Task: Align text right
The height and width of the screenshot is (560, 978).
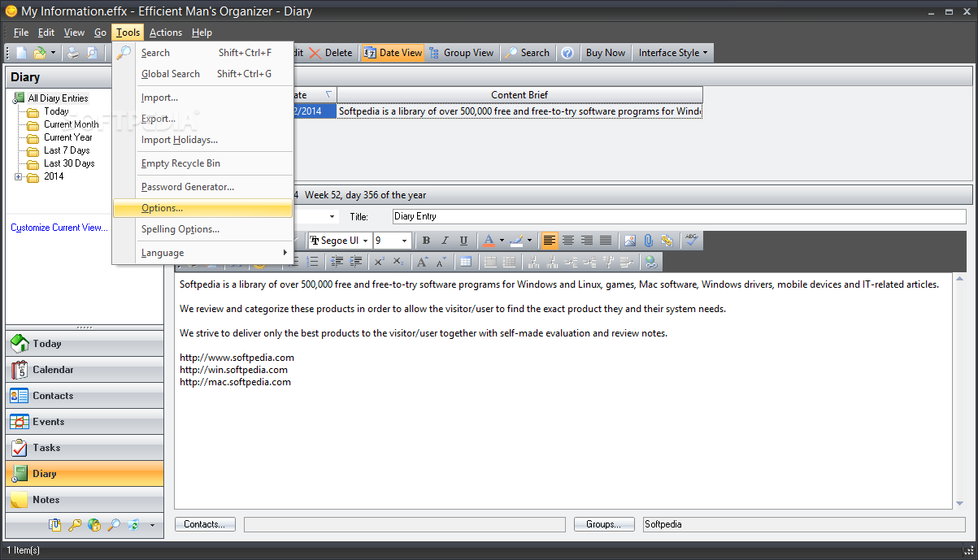Action: click(587, 241)
